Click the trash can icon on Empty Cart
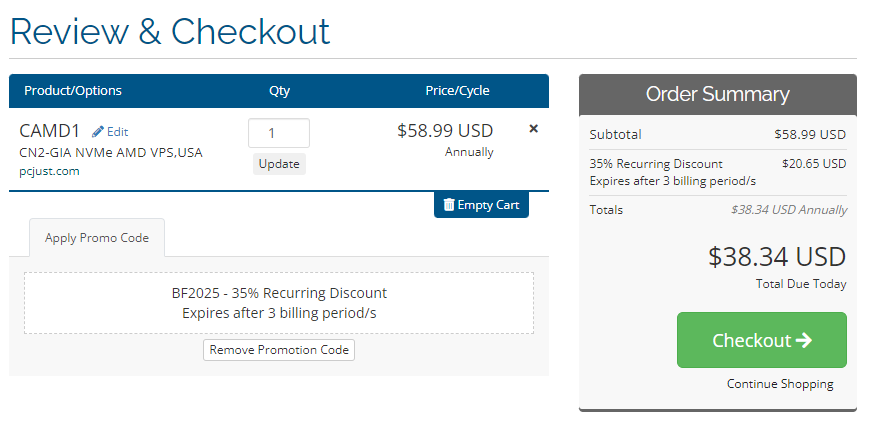This screenshot has height=425, width=870. pos(448,205)
